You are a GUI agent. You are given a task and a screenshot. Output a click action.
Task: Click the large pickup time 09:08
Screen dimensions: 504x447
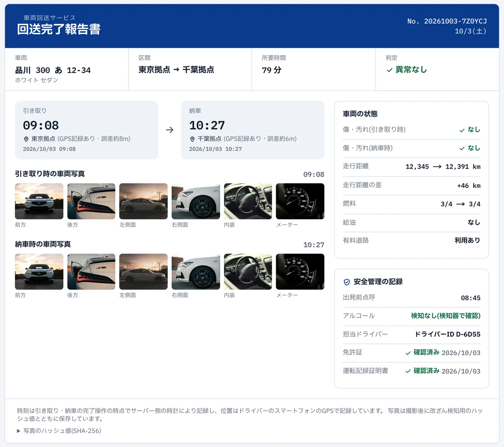click(x=41, y=125)
